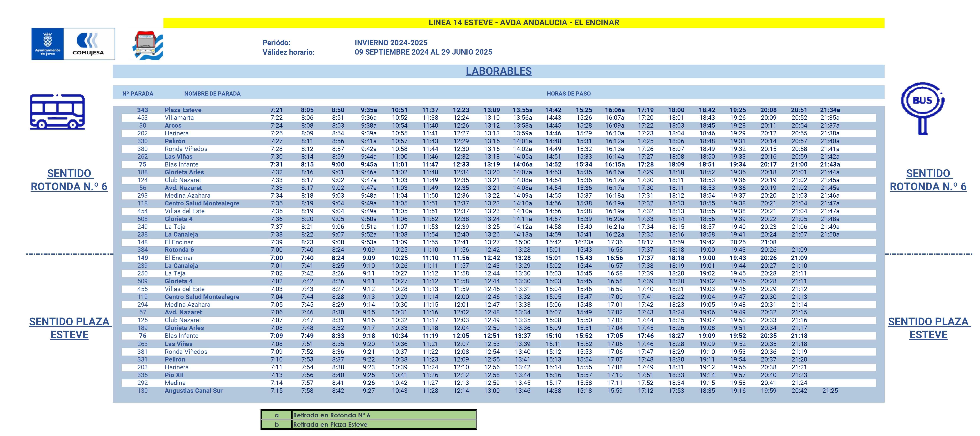
Task: Select the Rotonda 6 stop name
Action: coord(179,250)
